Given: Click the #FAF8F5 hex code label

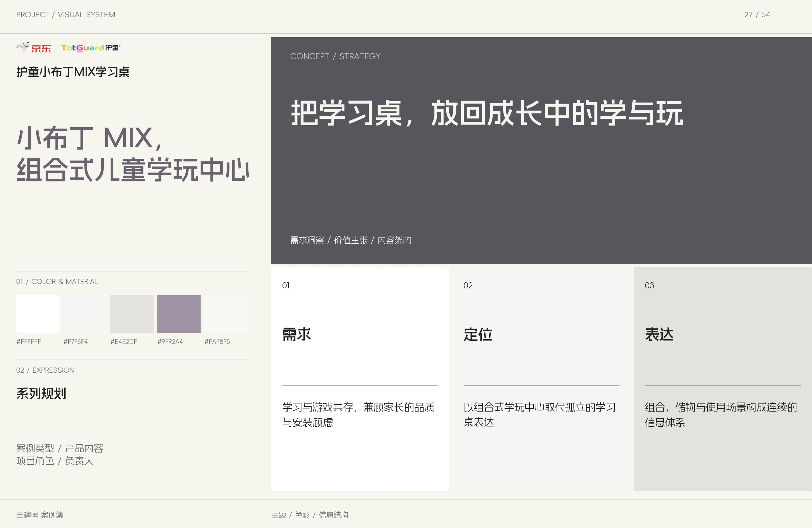Looking at the screenshot, I should point(217,342).
